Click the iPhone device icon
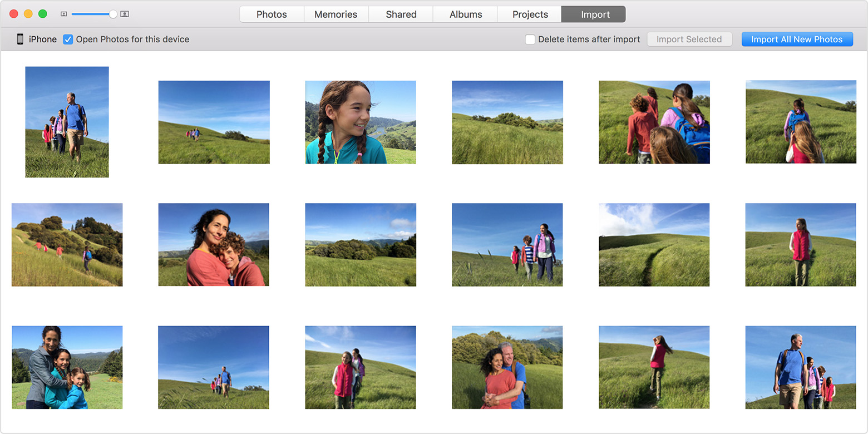The image size is (868, 434). click(20, 39)
